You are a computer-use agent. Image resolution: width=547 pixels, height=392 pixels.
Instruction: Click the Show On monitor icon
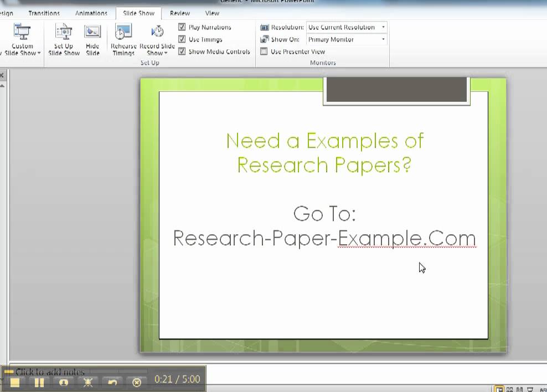[x=265, y=39]
